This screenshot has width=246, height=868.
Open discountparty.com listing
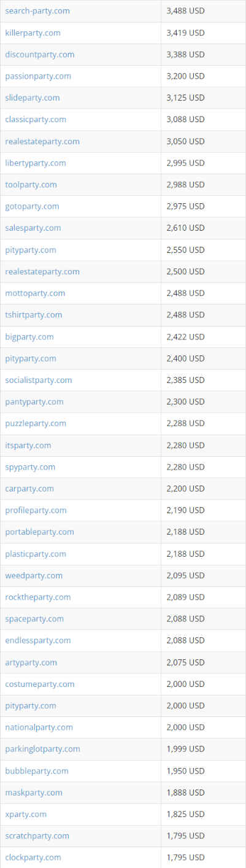(40, 55)
